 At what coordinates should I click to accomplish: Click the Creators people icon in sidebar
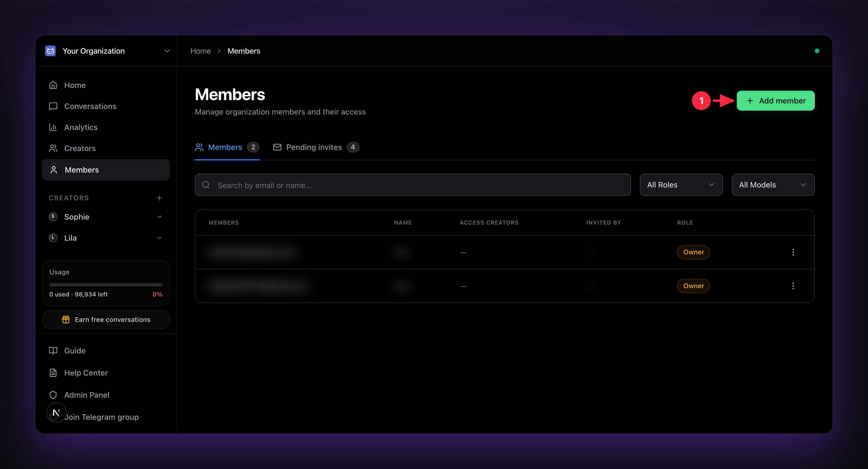click(x=53, y=148)
